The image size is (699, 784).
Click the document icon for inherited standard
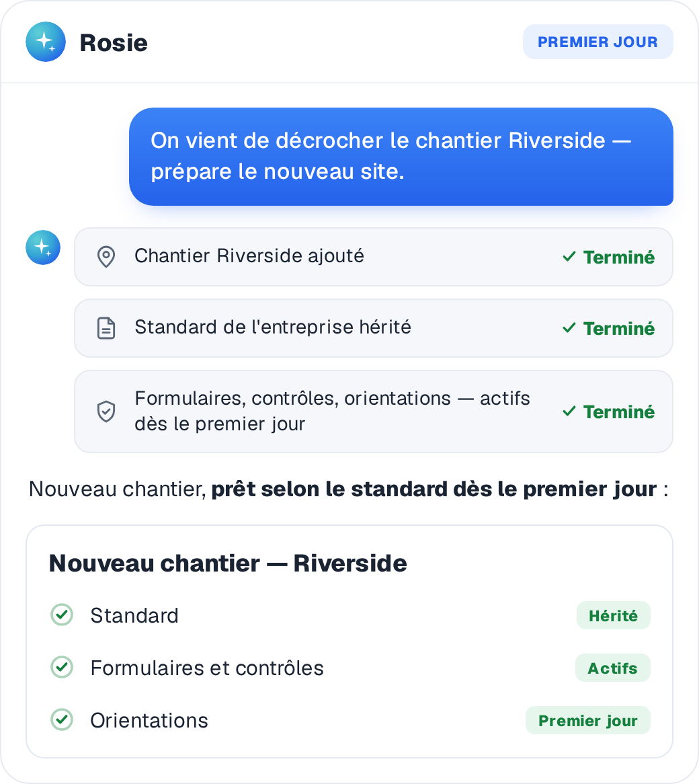pyautogui.click(x=106, y=329)
